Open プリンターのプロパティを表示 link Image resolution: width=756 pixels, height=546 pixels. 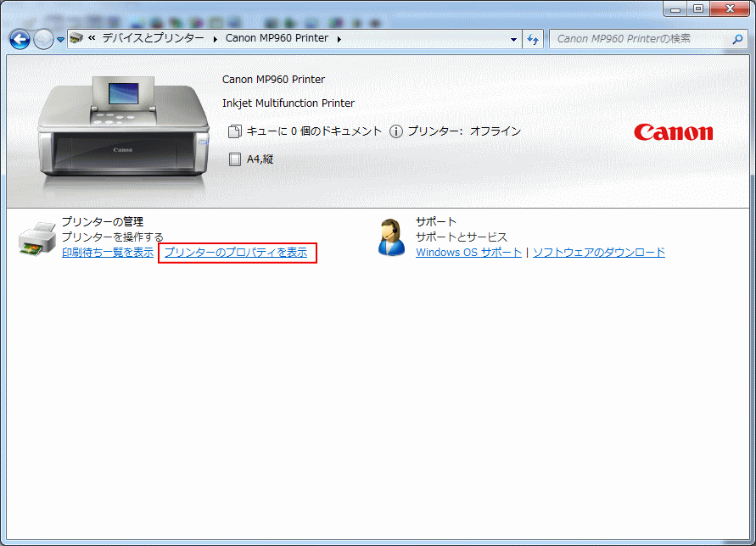coord(236,253)
